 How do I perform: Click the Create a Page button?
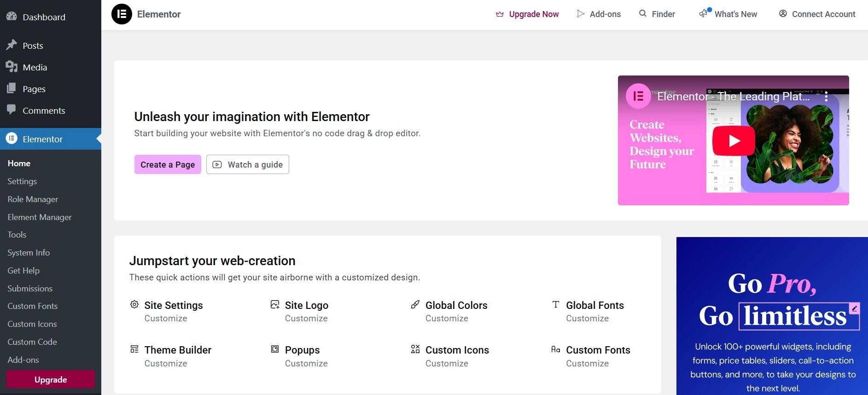168,164
